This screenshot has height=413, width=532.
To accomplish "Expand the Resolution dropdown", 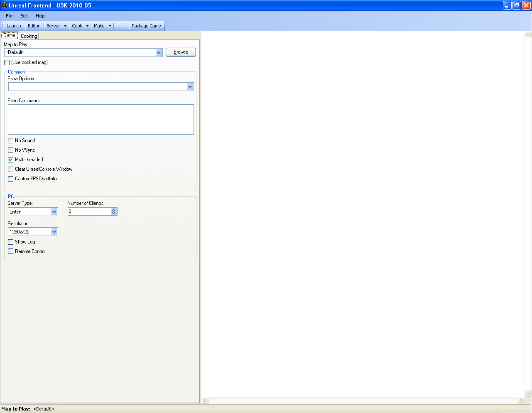I will point(54,232).
